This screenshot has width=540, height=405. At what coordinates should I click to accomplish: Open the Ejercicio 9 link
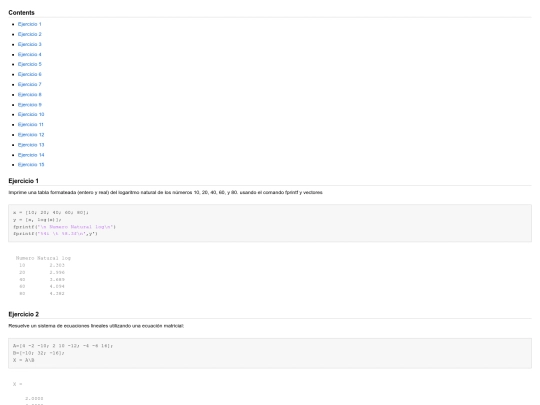30,105
